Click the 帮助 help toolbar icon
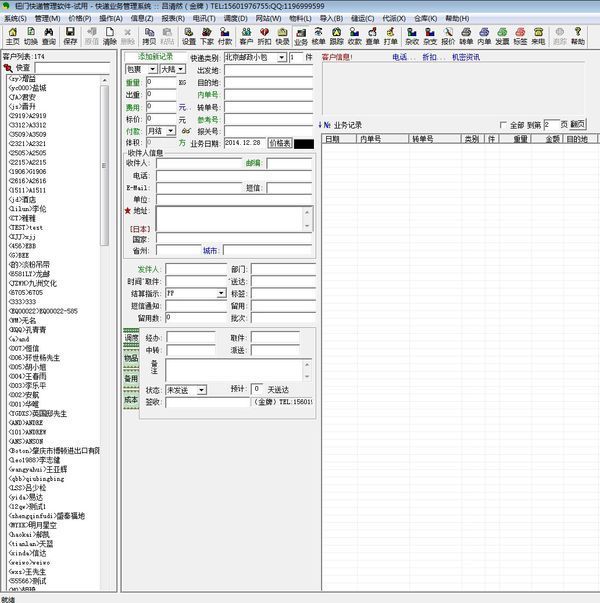The height and width of the screenshot is (603, 600). click(x=577, y=36)
